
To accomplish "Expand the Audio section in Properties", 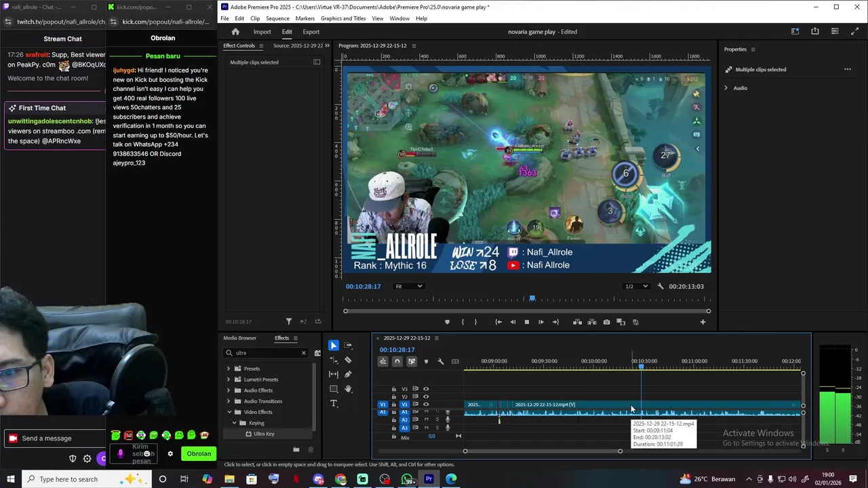I will [726, 88].
